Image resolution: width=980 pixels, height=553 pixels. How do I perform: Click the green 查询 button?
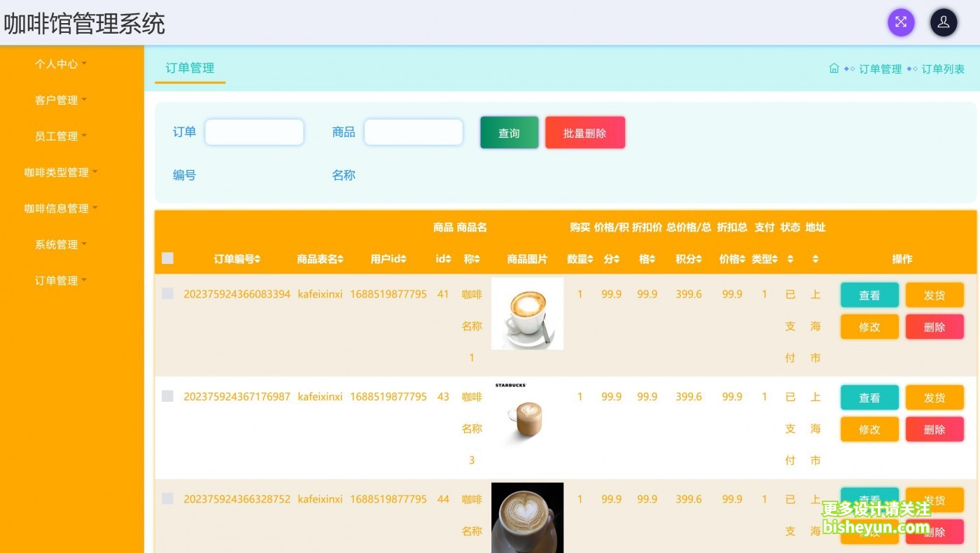(x=509, y=133)
